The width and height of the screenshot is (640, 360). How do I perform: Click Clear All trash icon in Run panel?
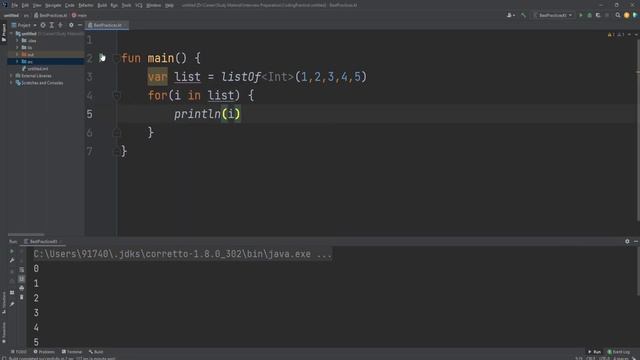(x=22, y=297)
